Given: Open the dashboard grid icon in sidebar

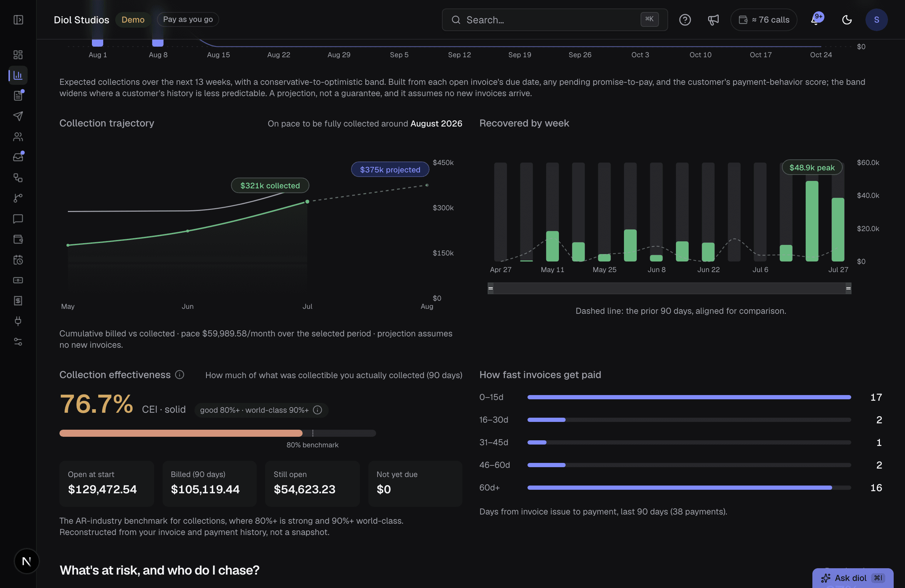Looking at the screenshot, I should click(x=18, y=55).
